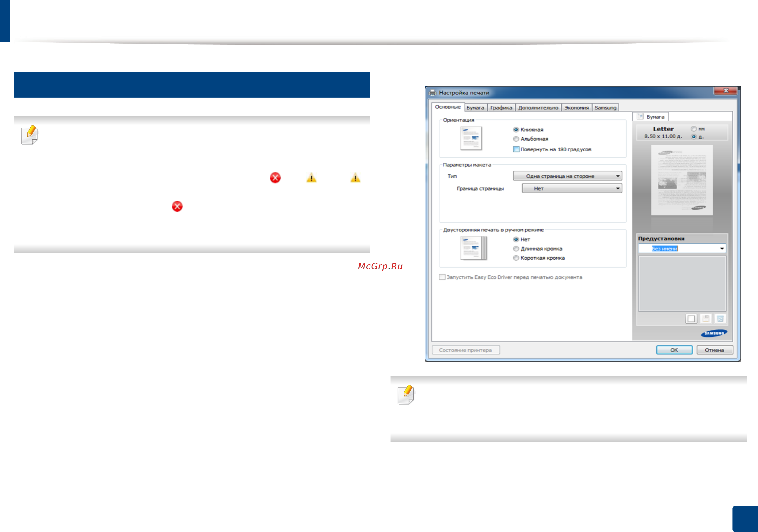Image resolution: width=758 pixels, height=532 pixels.
Task: Toggle the Easy Eco Driver checkbox
Action: tap(442, 277)
